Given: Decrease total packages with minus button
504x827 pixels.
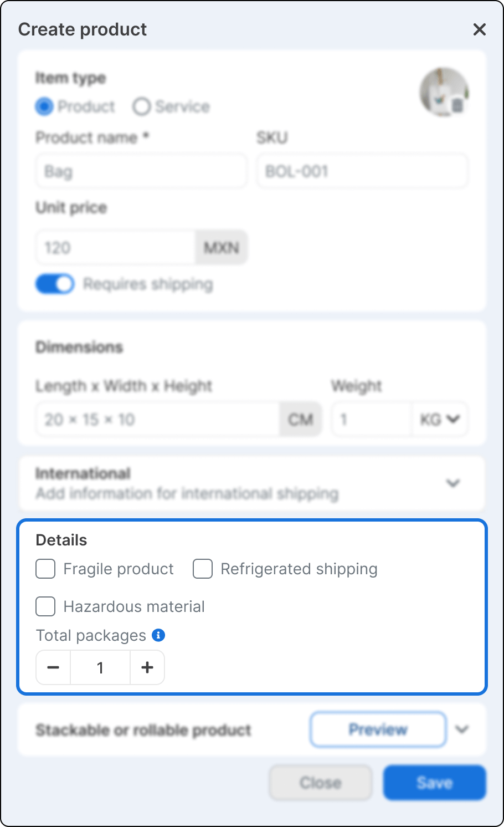Looking at the screenshot, I should pyautogui.click(x=53, y=667).
